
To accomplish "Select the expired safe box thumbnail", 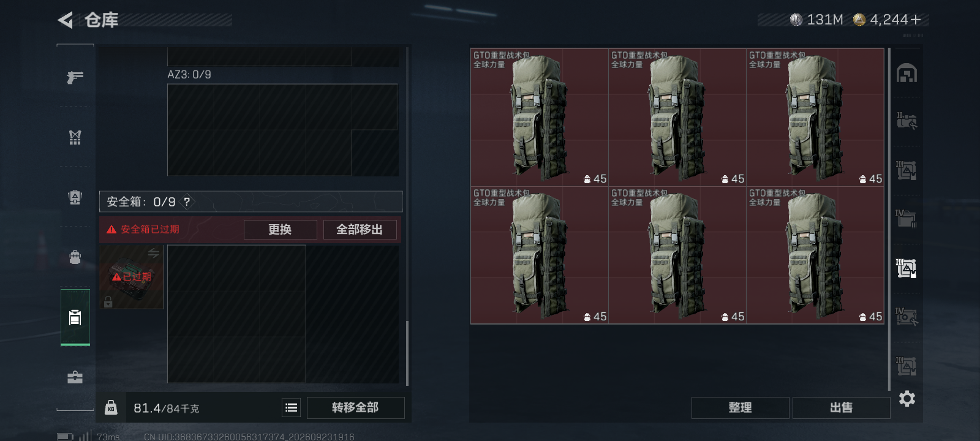I will tap(132, 277).
